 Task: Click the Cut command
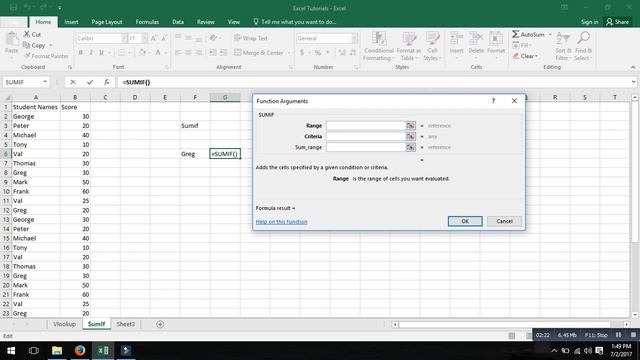click(32, 34)
